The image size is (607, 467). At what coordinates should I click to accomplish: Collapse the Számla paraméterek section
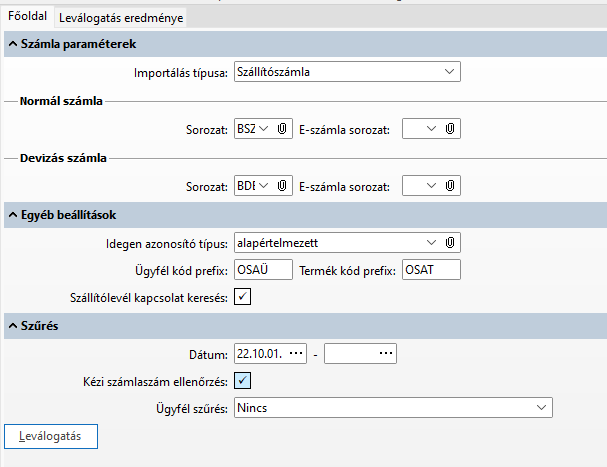[x=12, y=44]
